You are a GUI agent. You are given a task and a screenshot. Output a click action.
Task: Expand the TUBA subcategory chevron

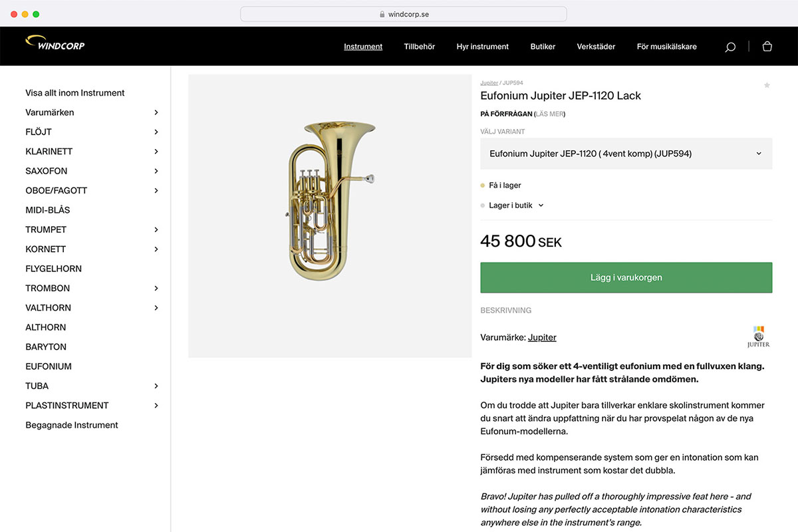(156, 386)
